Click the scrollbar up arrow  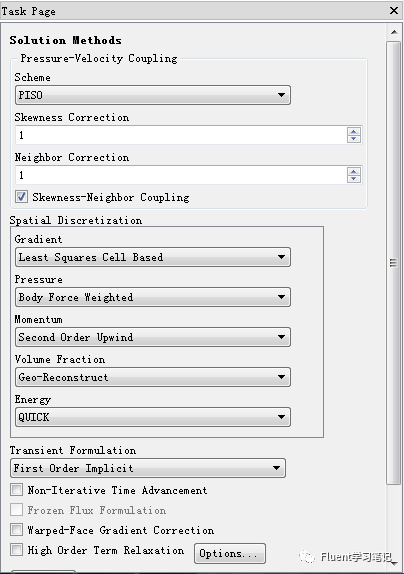[394, 32]
